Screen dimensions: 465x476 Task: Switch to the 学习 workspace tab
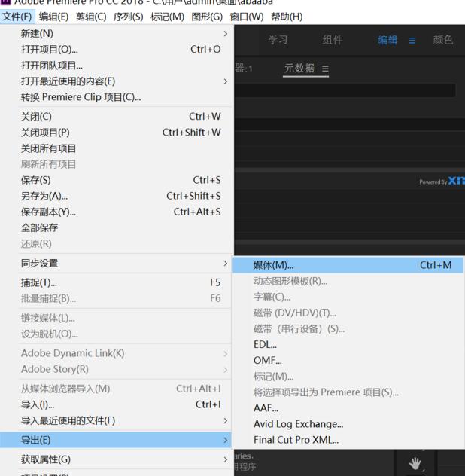[x=278, y=40]
